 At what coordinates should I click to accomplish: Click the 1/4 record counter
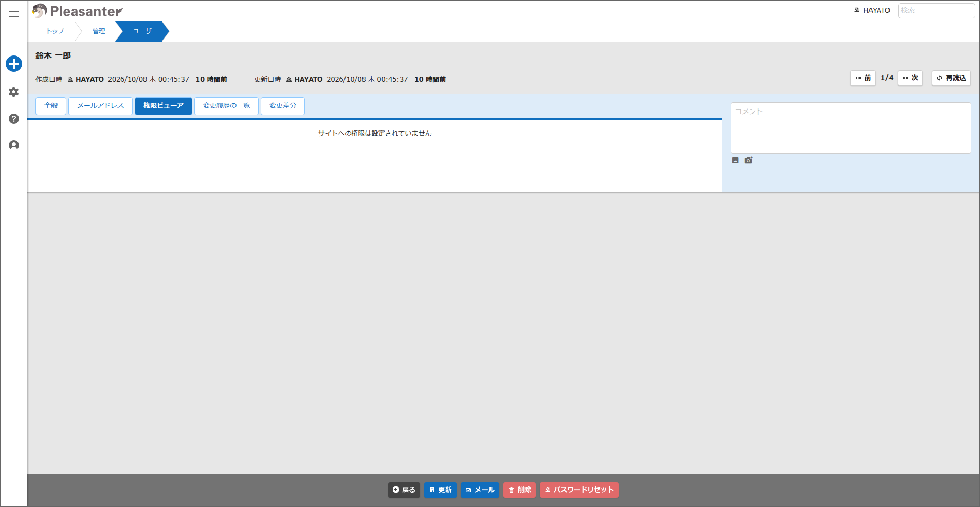pos(887,78)
